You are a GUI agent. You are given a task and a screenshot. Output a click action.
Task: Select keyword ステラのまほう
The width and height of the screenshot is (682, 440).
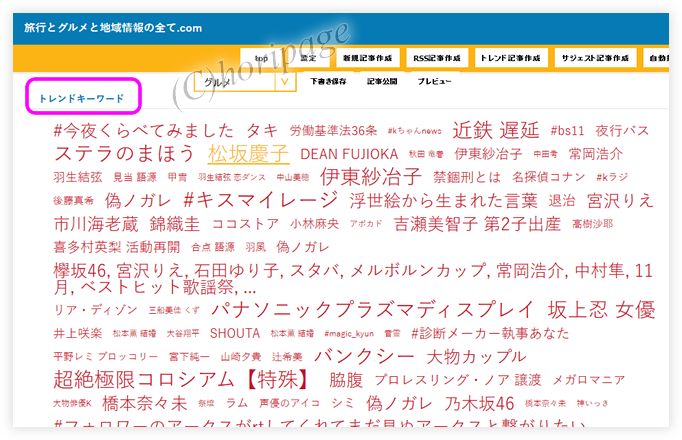tap(124, 153)
